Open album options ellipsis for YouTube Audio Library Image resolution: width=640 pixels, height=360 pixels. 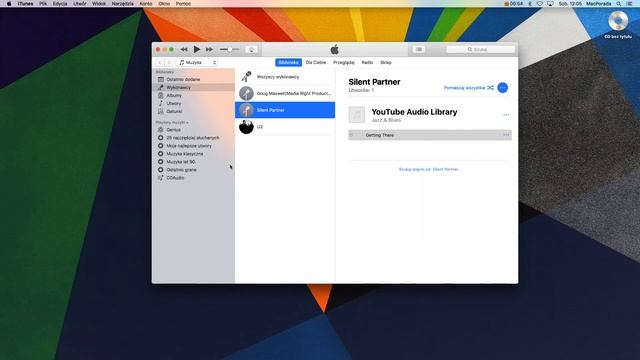[x=506, y=115]
